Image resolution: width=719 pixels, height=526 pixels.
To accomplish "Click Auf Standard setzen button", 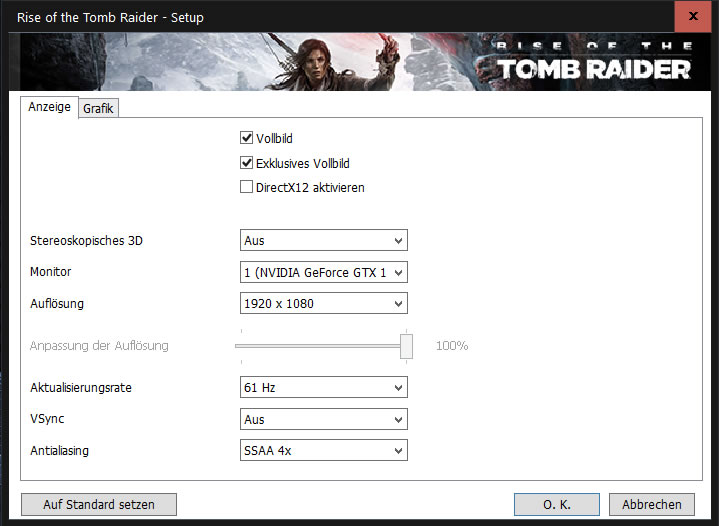I will pos(99,504).
